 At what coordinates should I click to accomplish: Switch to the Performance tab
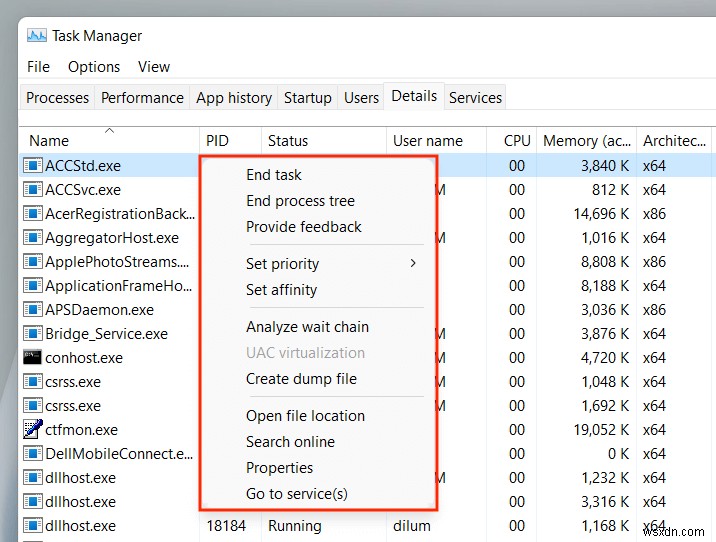[x=142, y=98]
